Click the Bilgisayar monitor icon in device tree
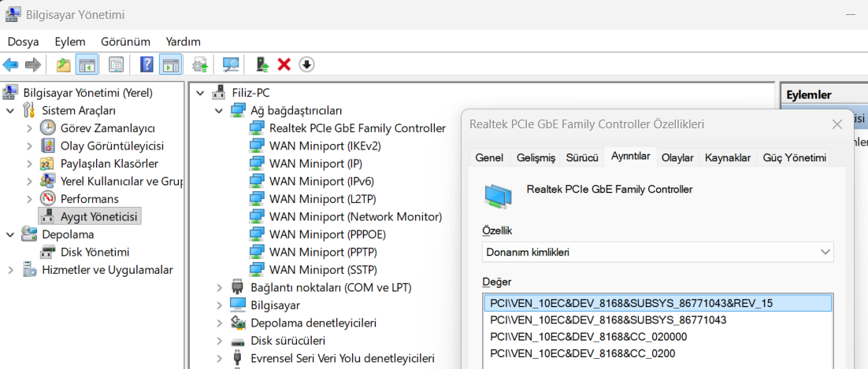868x369 pixels. pos(238,304)
